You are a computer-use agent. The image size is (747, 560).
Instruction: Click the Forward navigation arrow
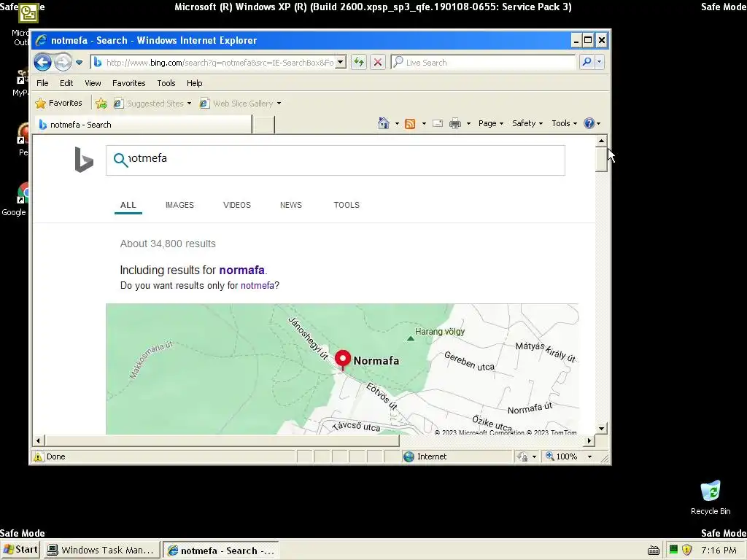[63, 63]
